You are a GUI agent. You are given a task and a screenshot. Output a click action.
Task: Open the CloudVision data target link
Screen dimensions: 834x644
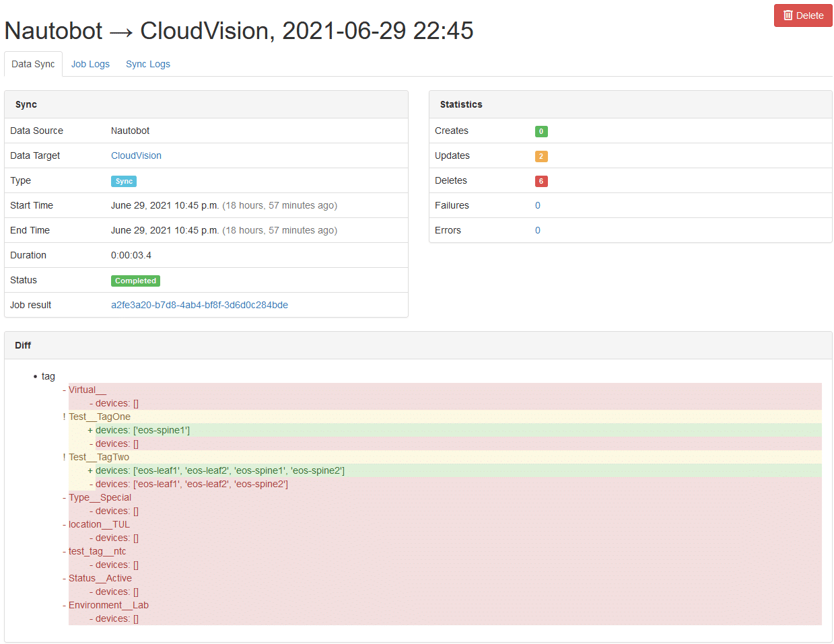(136, 155)
